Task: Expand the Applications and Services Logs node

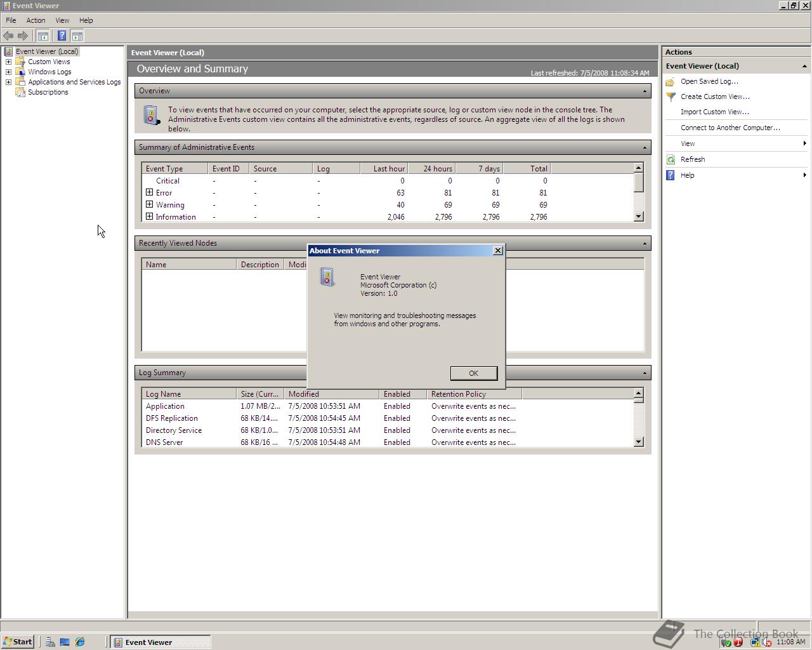Action: (x=8, y=82)
